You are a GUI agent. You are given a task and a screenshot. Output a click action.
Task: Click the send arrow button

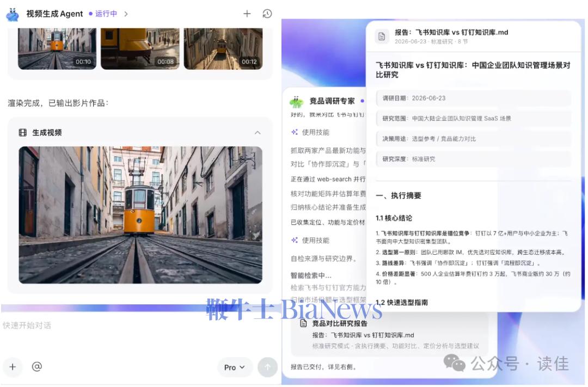coord(267,367)
